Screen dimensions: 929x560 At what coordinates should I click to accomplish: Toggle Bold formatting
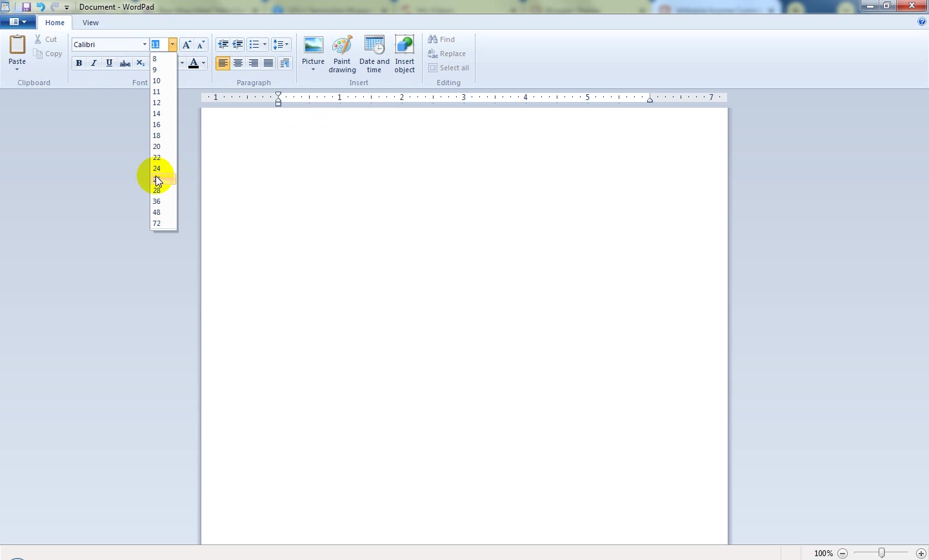click(79, 63)
